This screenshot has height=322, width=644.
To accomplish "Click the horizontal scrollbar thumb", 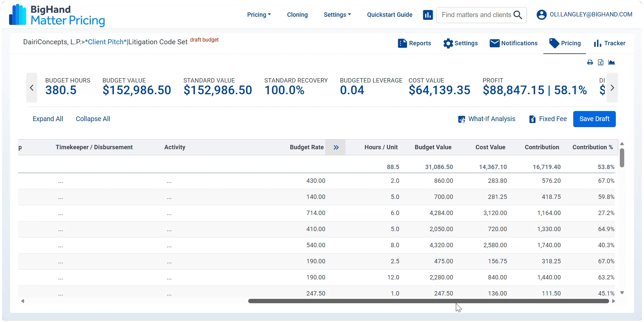I will pyautogui.click(x=428, y=301).
